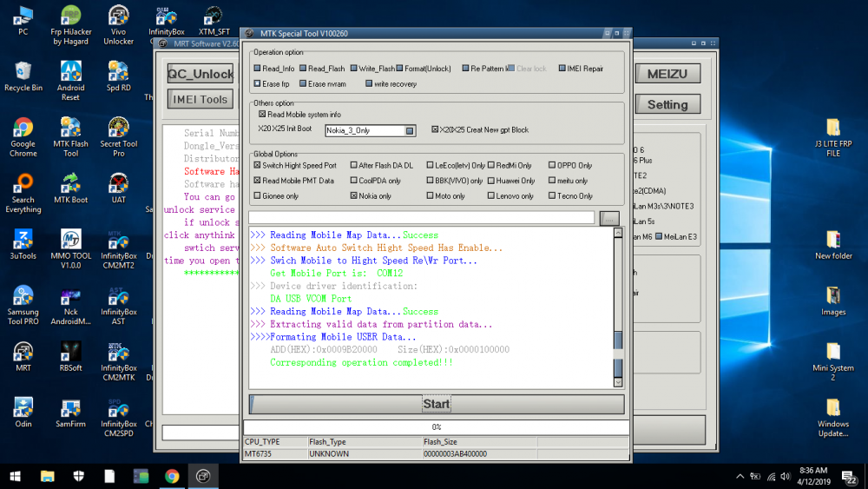Focus the file path input field

click(x=422, y=218)
